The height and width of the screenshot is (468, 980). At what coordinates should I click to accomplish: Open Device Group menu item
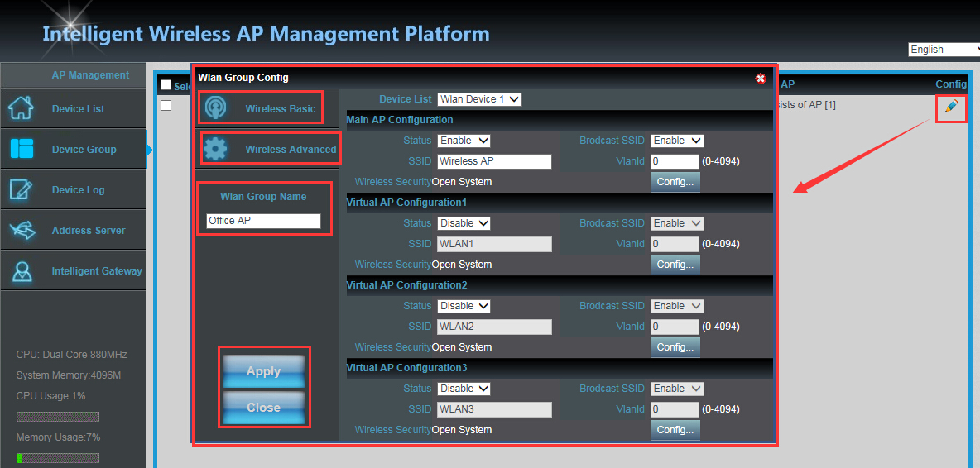tap(73, 149)
